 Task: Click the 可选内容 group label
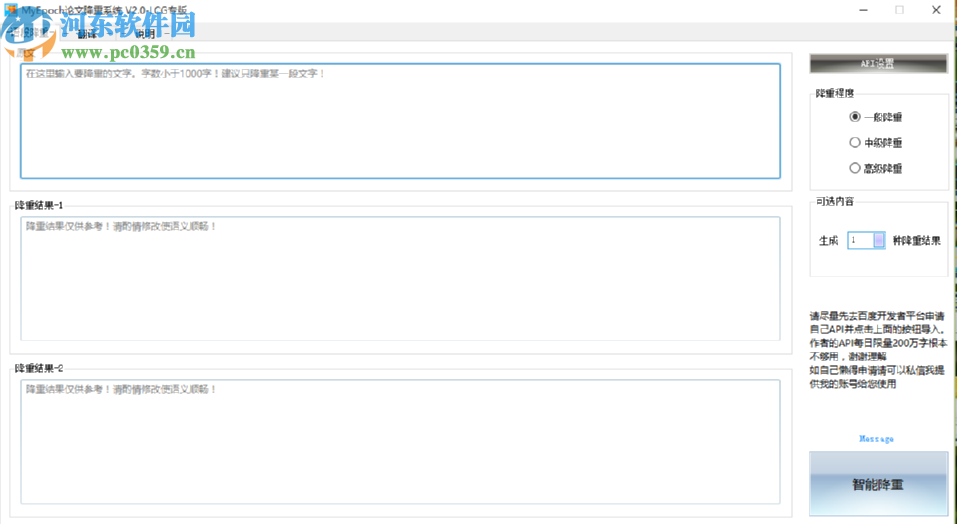tap(835, 201)
